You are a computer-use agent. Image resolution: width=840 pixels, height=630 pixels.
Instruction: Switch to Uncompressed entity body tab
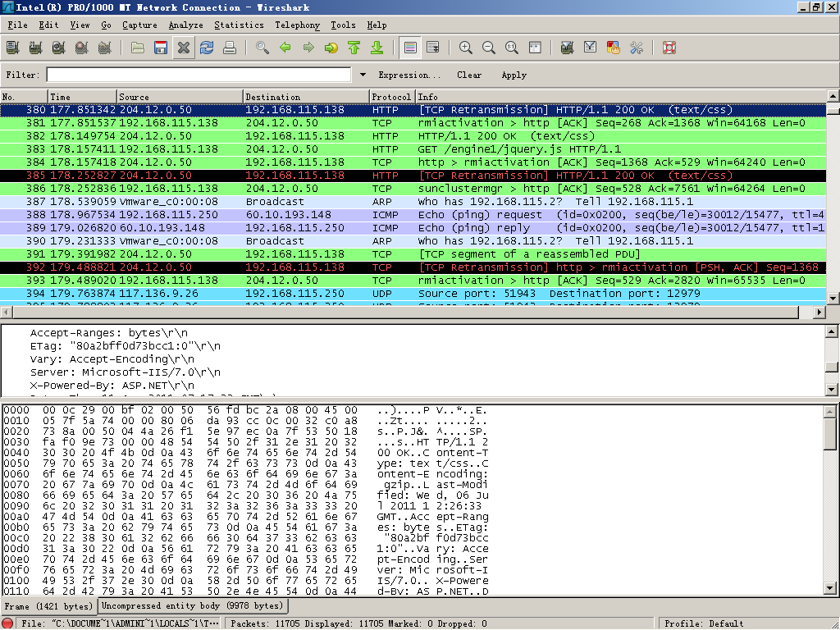192,606
